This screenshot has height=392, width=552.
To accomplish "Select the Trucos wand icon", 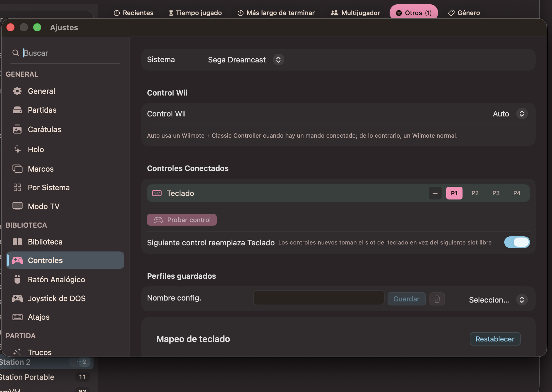I will pyautogui.click(x=17, y=352).
